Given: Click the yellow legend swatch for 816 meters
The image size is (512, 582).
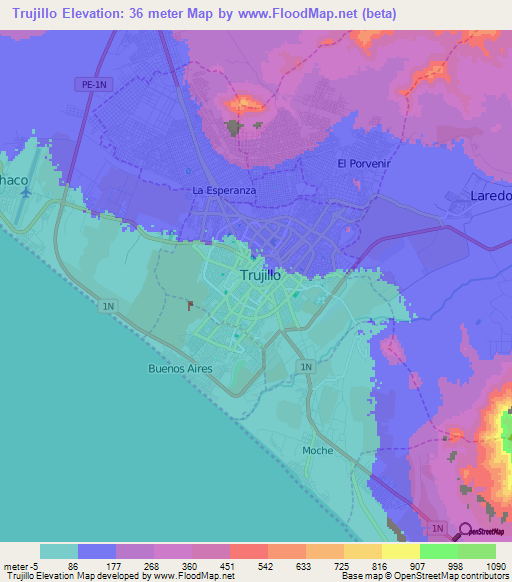Looking at the screenshot, I should (x=401, y=552).
